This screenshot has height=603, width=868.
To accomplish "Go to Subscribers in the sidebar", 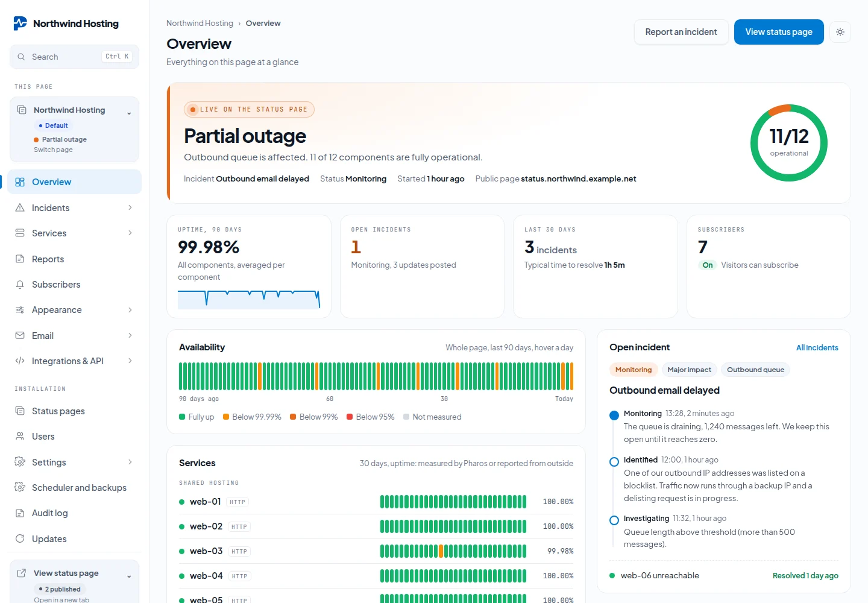I will click(x=75, y=284).
